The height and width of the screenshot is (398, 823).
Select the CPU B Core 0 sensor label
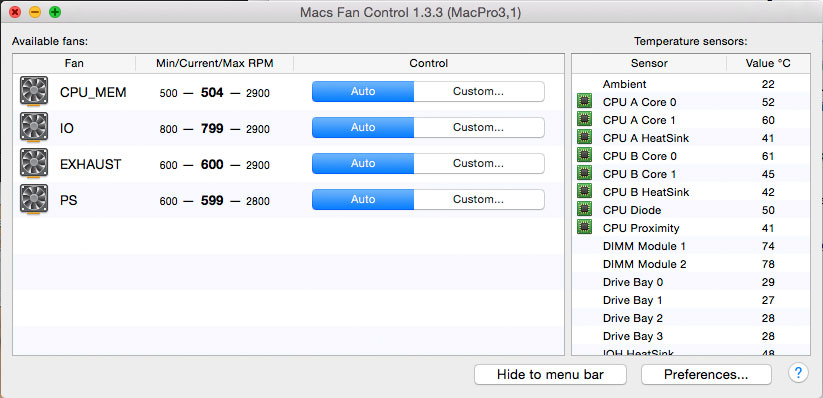[x=639, y=156]
